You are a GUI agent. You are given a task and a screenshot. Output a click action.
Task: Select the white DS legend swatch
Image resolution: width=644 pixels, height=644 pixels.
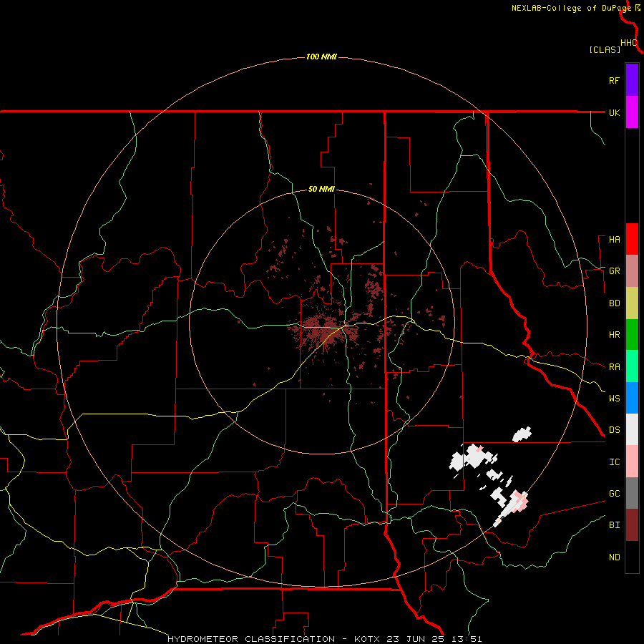click(x=632, y=429)
